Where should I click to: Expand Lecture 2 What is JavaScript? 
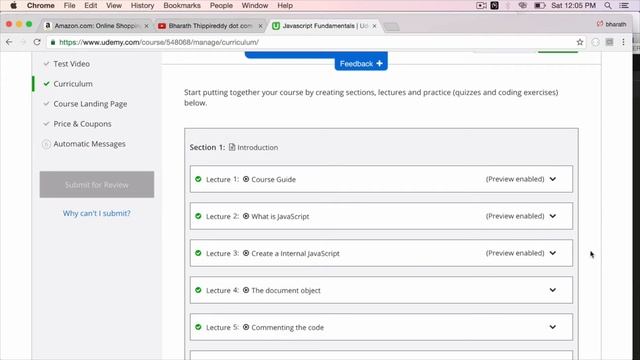pyautogui.click(x=553, y=216)
